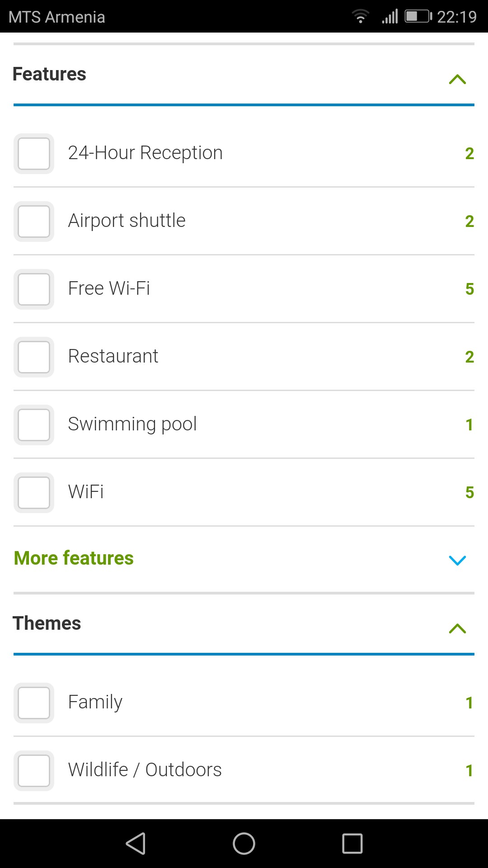Tap the Wi-Fi status bar icon
The height and width of the screenshot is (868, 488).
[360, 17]
